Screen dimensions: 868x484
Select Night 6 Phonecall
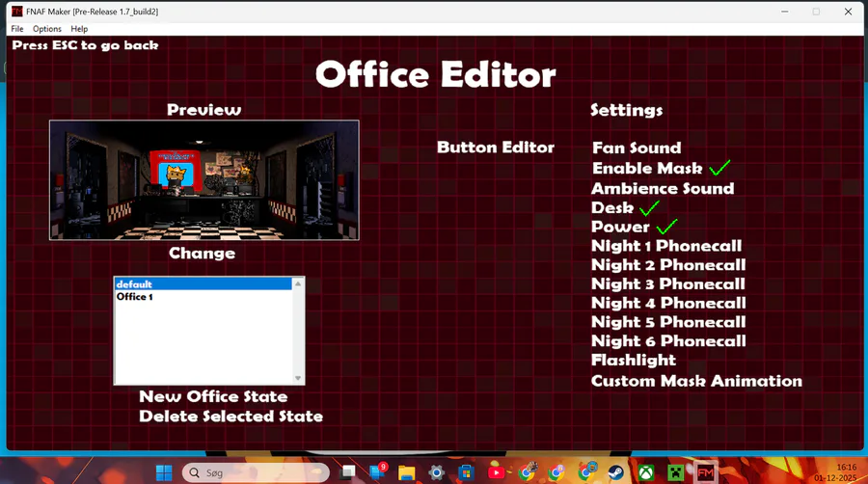pyautogui.click(x=668, y=341)
